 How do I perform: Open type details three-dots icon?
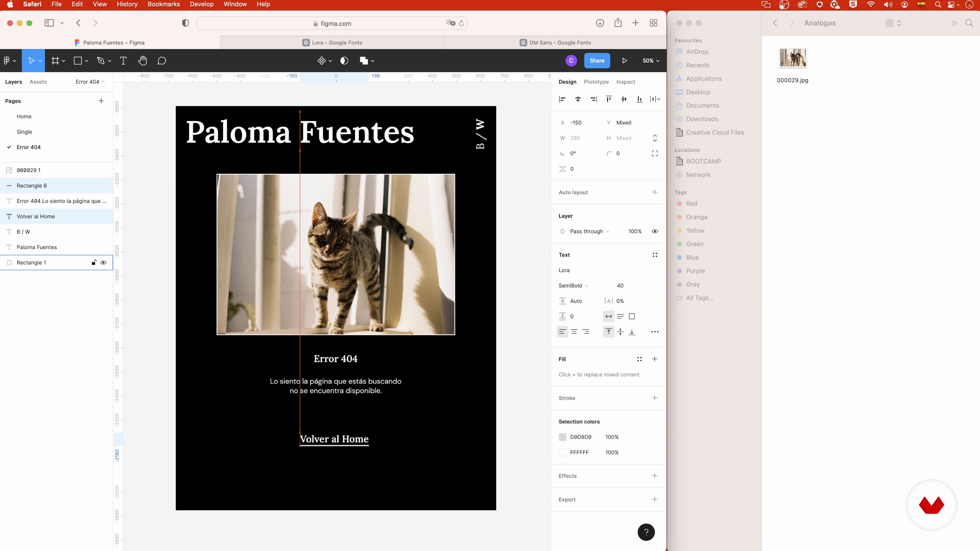pos(655,332)
